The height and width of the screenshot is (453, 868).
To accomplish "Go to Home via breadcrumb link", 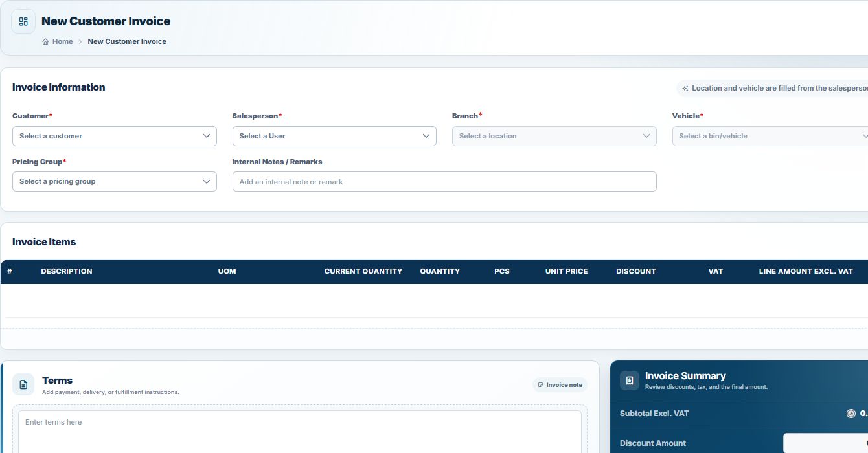I will 63,41.
